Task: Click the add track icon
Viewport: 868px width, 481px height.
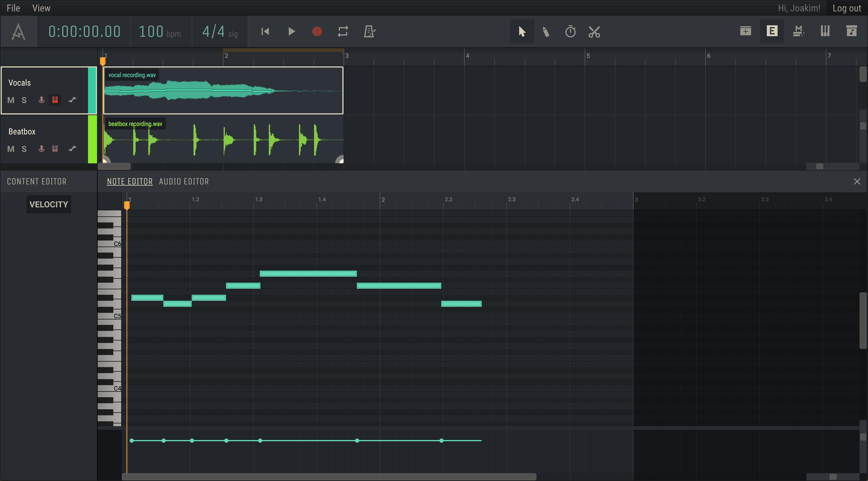Action: point(745,31)
